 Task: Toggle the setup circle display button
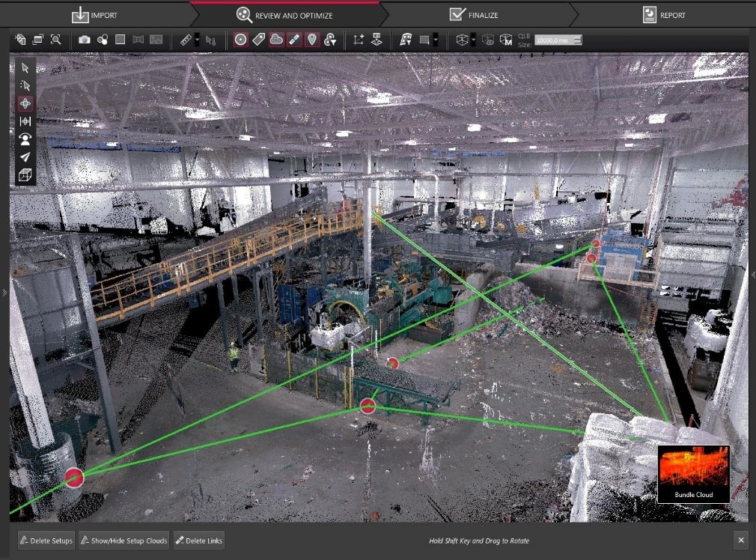coord(240,40)
